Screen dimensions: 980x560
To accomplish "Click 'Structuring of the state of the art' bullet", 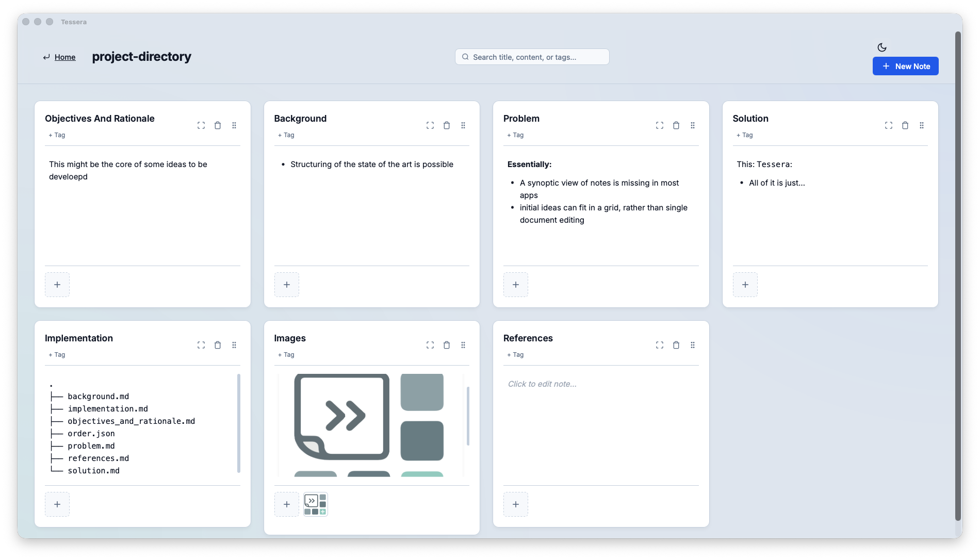I will click(372, 164).
